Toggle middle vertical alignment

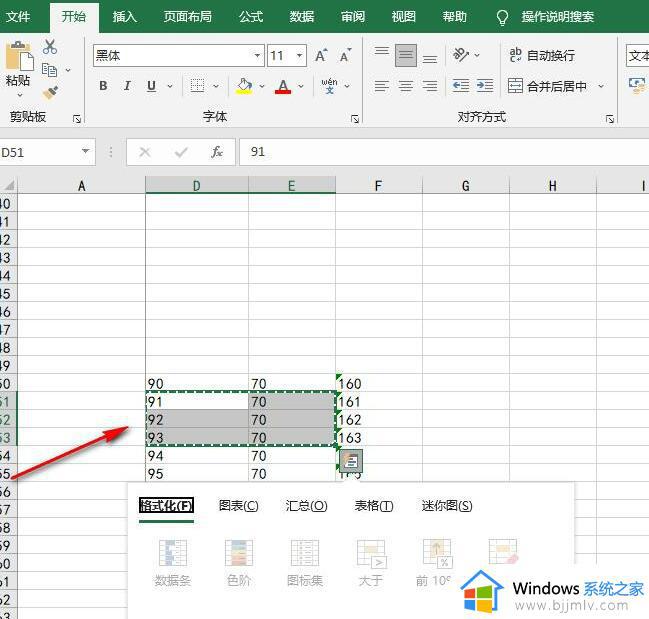pyautogui.click(x=406, y=55)
